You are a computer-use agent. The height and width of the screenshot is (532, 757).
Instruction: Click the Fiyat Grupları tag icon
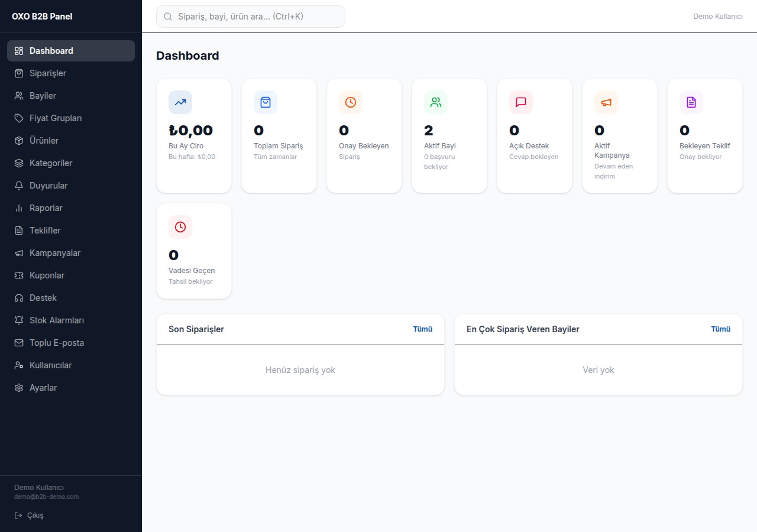19,118
